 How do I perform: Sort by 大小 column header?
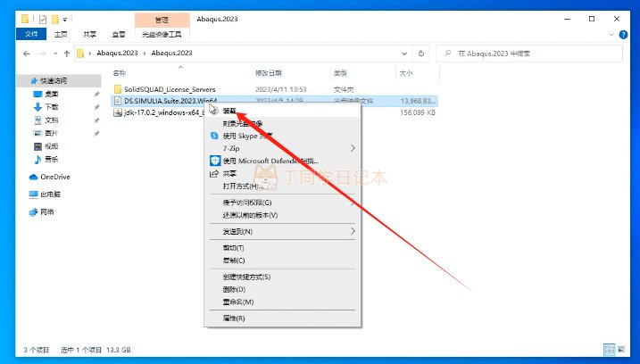pos(406,73)
